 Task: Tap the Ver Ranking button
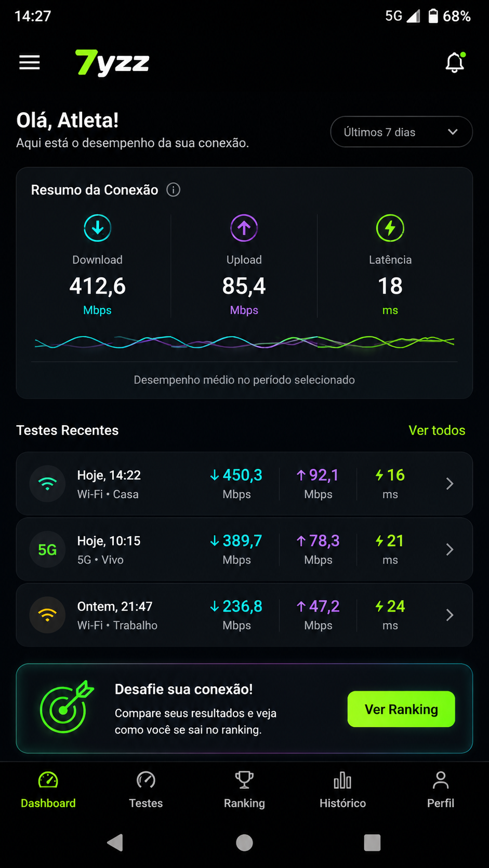[x=401, y=709]
